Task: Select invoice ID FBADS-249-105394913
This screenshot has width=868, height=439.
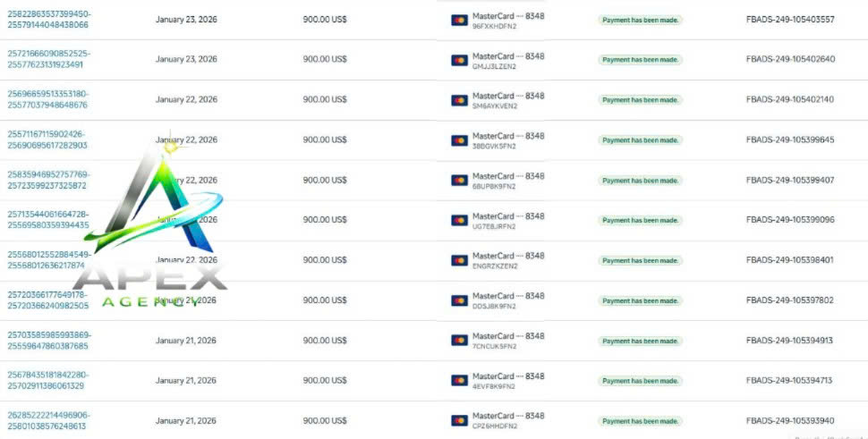Action: [x=789, y=341]
